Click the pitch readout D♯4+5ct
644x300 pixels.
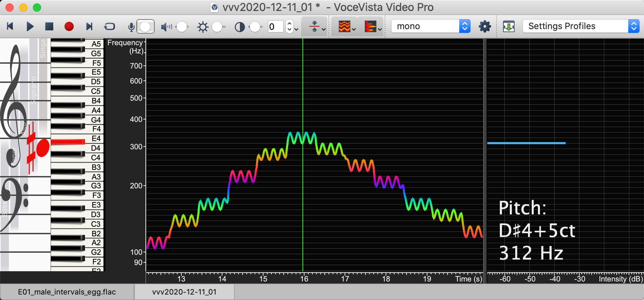pos(537,230)
